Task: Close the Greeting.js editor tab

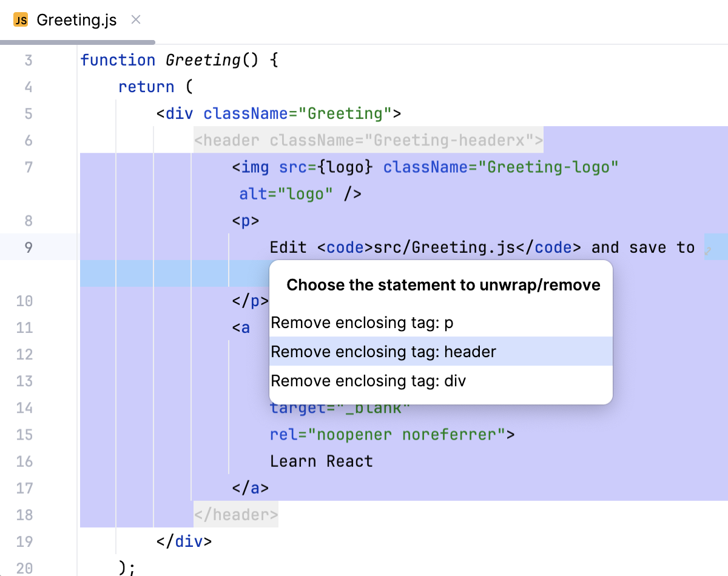Action: click(136, 20)
